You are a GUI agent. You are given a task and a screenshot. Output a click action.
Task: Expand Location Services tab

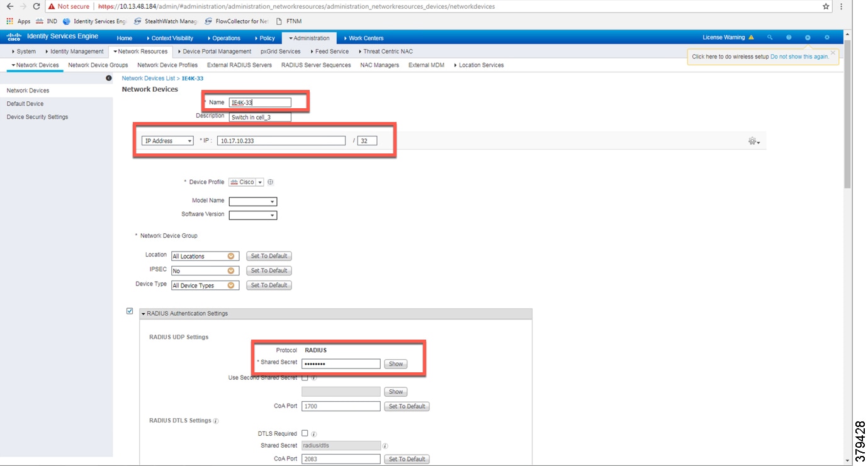479,65
